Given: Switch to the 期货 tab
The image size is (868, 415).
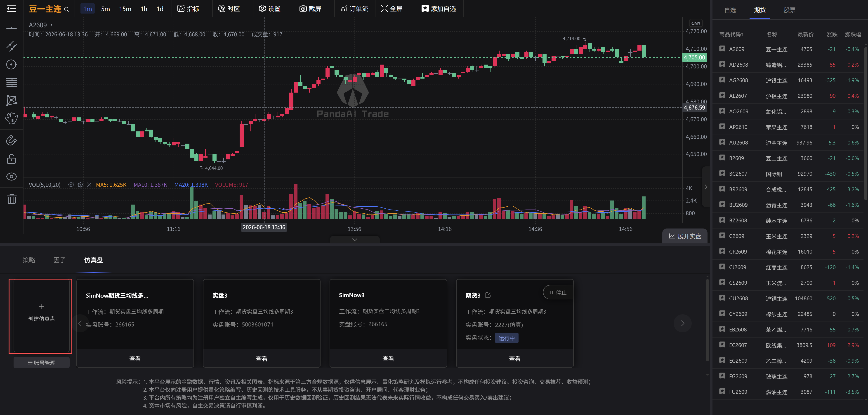Looking at the screenshot, I should click(759, 10).
